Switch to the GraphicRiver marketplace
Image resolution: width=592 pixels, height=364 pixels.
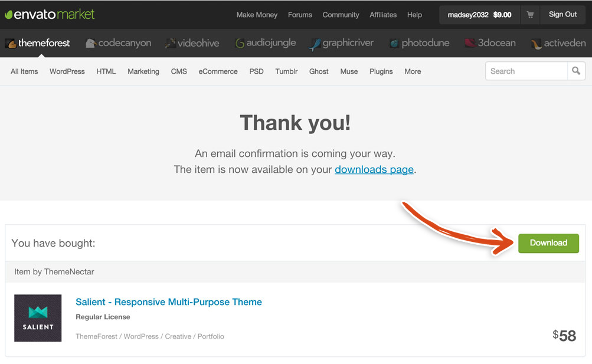pyautogui.click(x=341, y=44)
